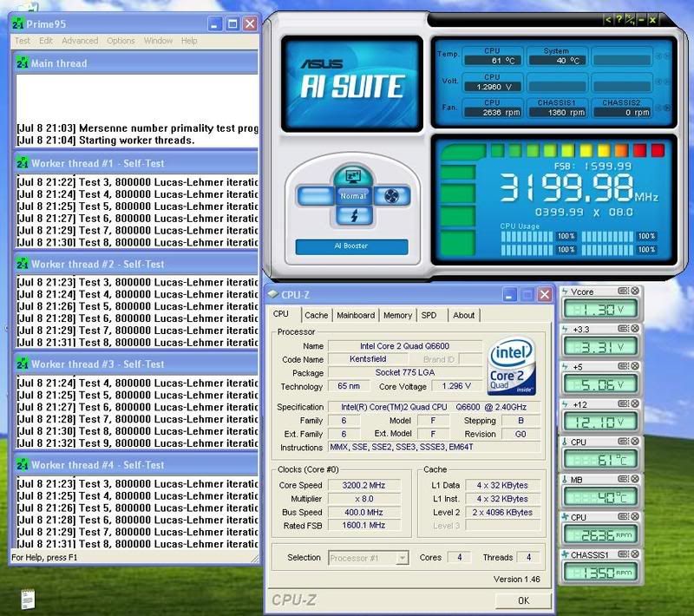Viewport: 694px width, 616px height.
Task: Click the CPU fan 2636 RPM display
Action: click(599, 535)
